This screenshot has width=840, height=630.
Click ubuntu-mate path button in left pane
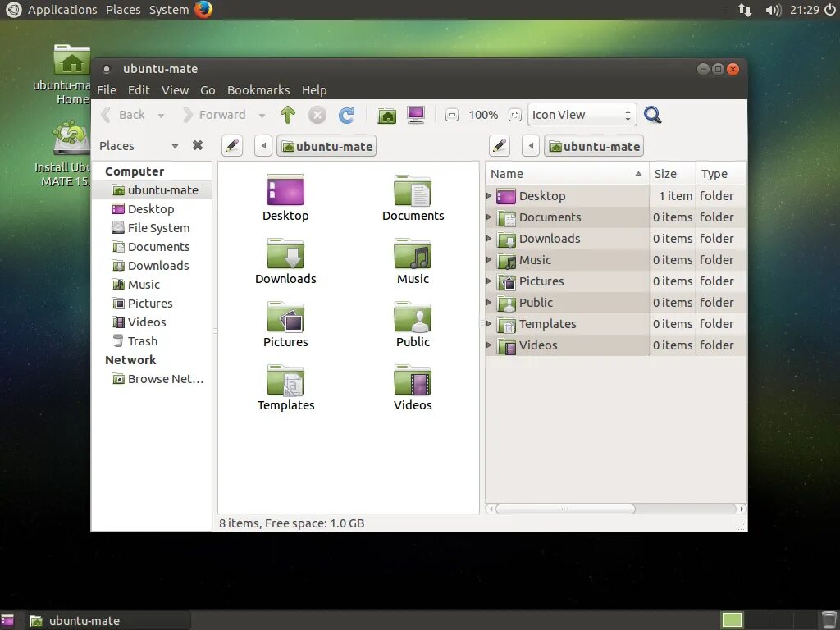pos(326,146)
